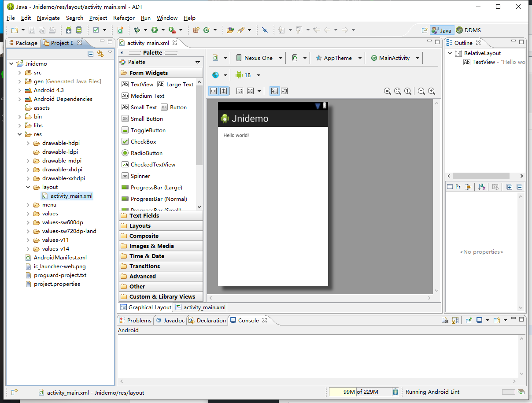Expand the Text Fields palette category
This screenshot has height=403, width=532.
[144, 216]
